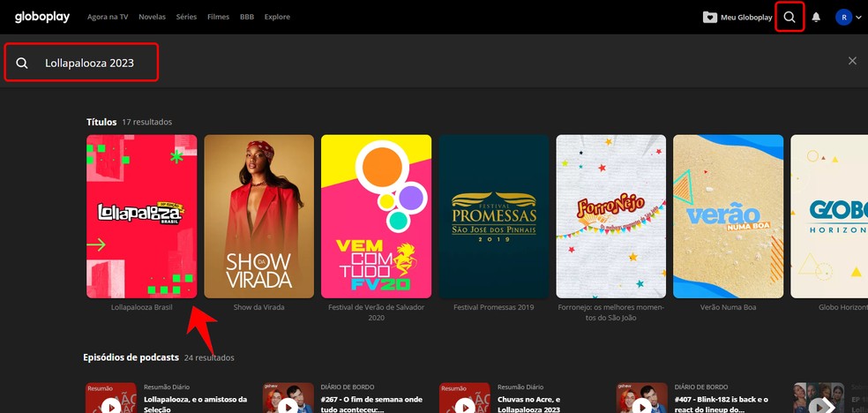This screenshot has height=413, width=868.
Task: Play the Chuvas no Acre episode
Action: [x=465, y=407]
